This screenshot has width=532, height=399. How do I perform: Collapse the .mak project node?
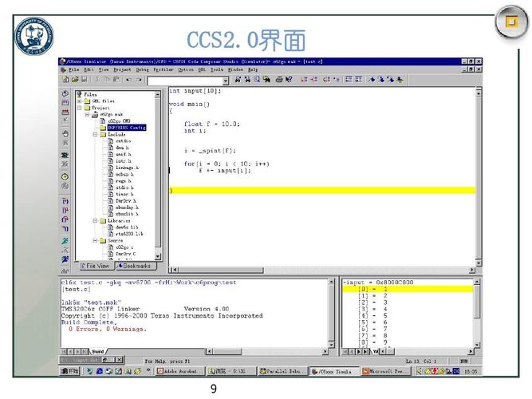87,114
